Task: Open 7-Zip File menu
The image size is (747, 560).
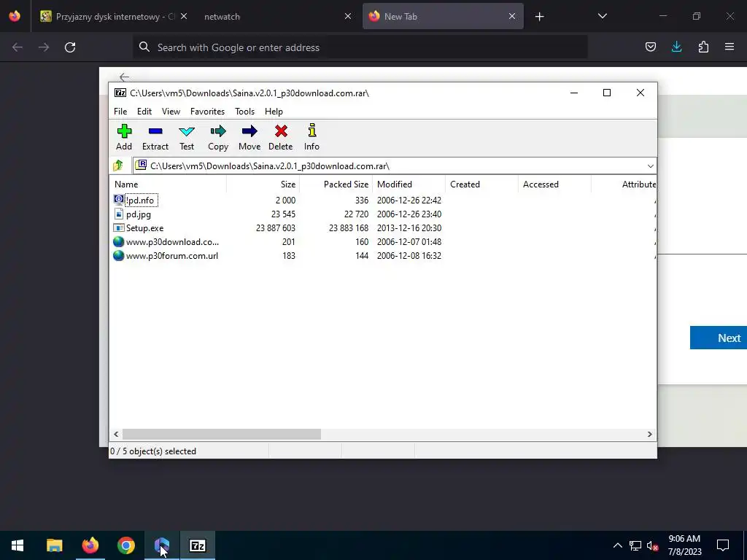Action: (120, 112)
